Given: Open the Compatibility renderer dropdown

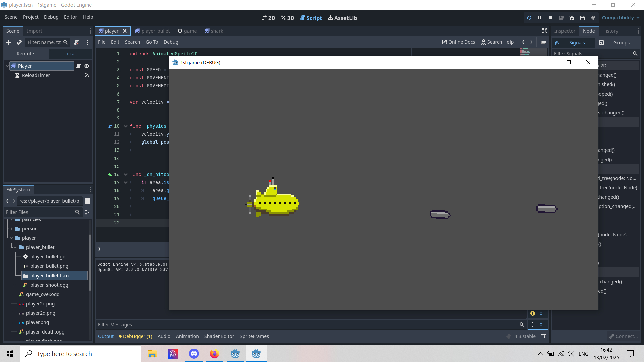Looking at the screenshot, I should pos(621,18).
